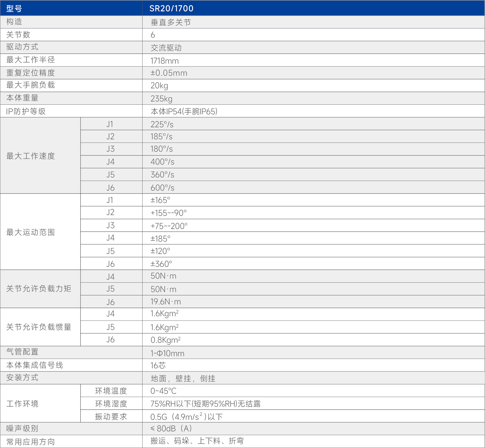Select the 垂直多关节 structure value
This screenshot has height=448, width=485.
point(171,22)
